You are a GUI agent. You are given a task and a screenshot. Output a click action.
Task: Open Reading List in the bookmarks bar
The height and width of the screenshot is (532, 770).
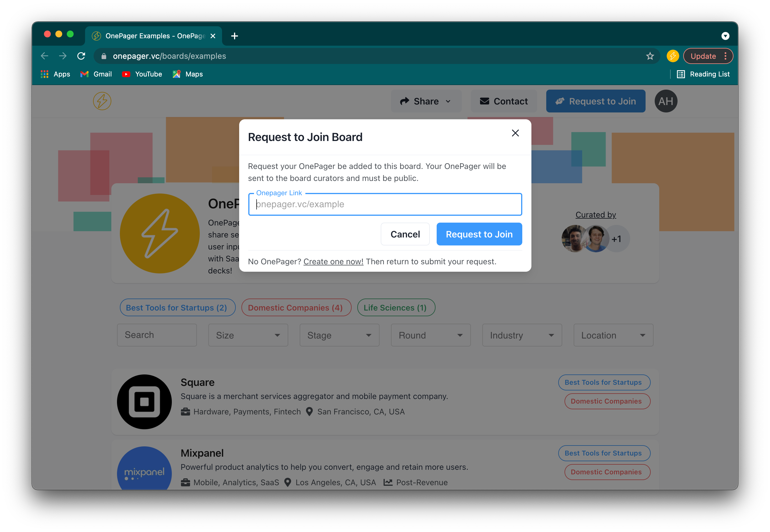[703, 74]
